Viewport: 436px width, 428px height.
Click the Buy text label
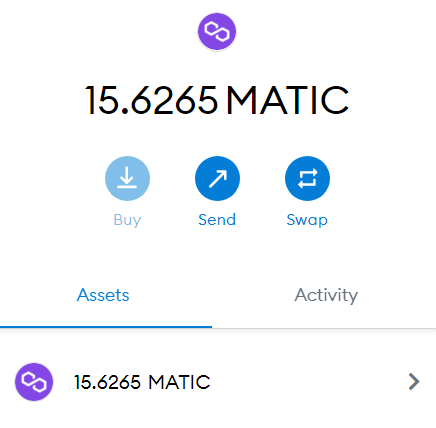pyautogui.click(x=127, y=220)
